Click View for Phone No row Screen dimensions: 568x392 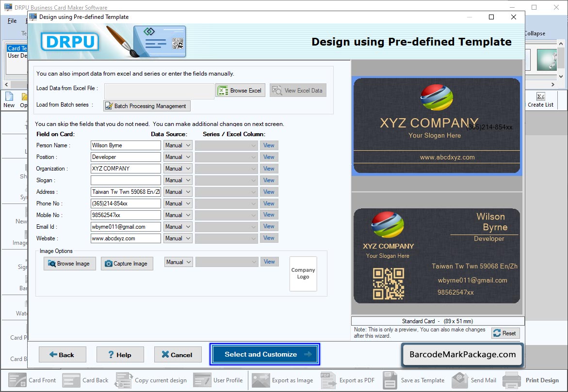[269, 204]
